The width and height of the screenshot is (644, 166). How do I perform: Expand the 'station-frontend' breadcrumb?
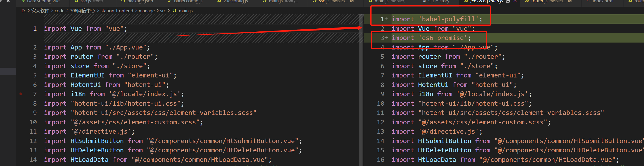[117, 11]
